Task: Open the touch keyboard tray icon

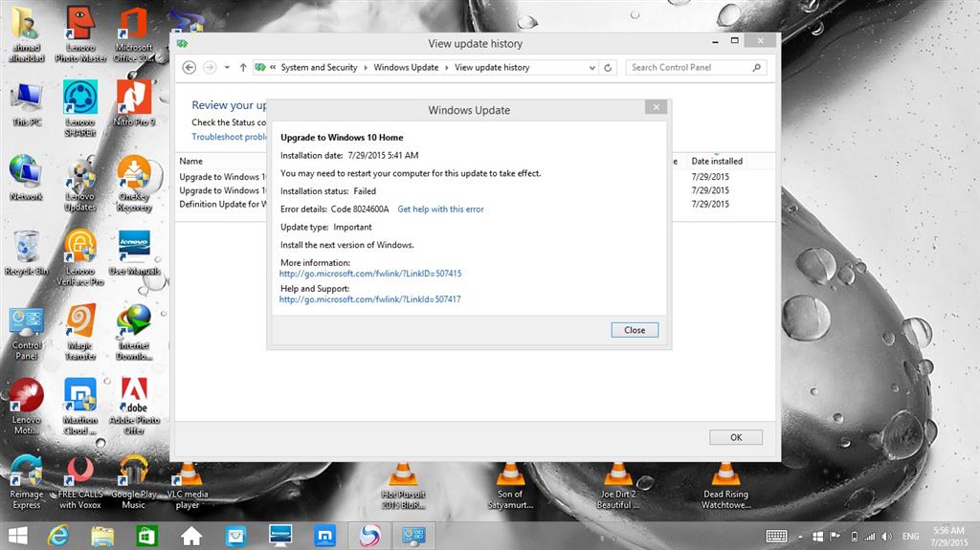Action: [x=776, y=537]
